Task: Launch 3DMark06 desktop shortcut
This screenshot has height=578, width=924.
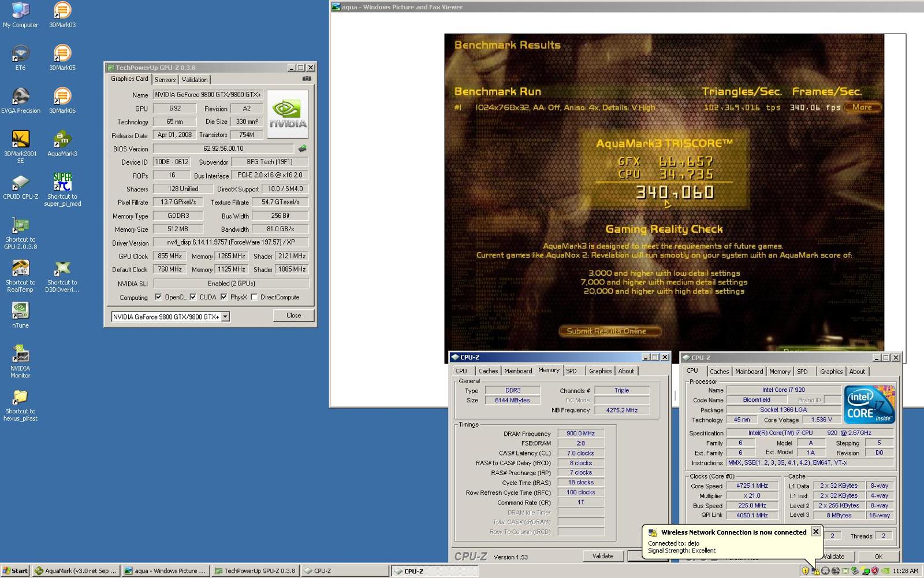Action: tap(62, 101)
